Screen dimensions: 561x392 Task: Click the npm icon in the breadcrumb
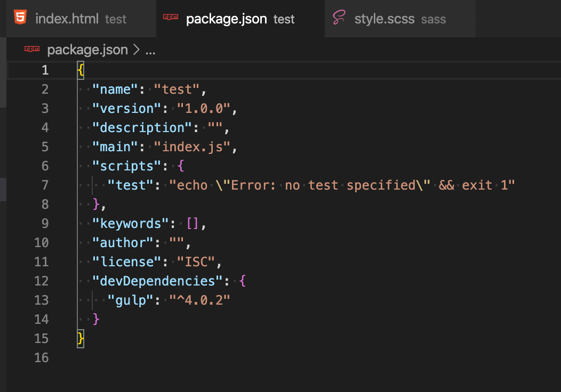click(x=32, y=50)
